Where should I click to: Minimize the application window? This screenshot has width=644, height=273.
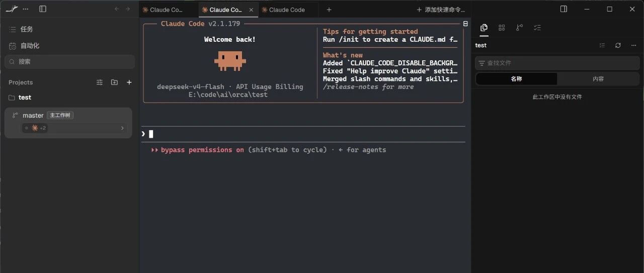click(x=587, y=9)
